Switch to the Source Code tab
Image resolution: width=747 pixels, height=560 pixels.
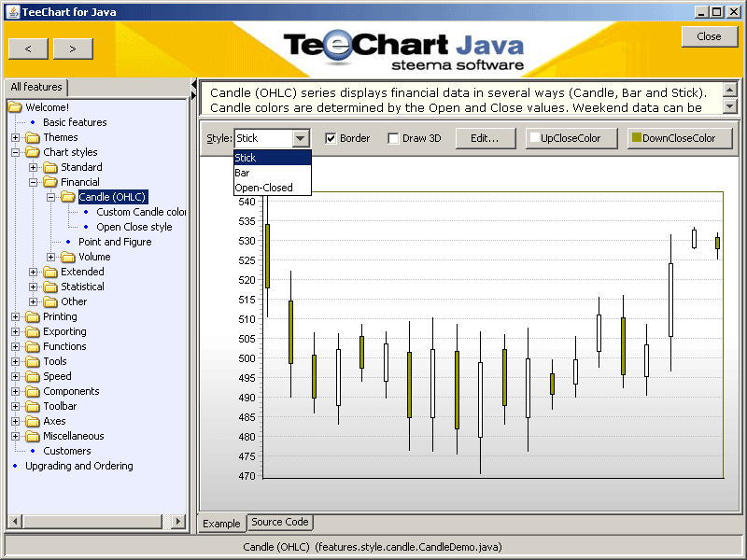tap(279, 522)
